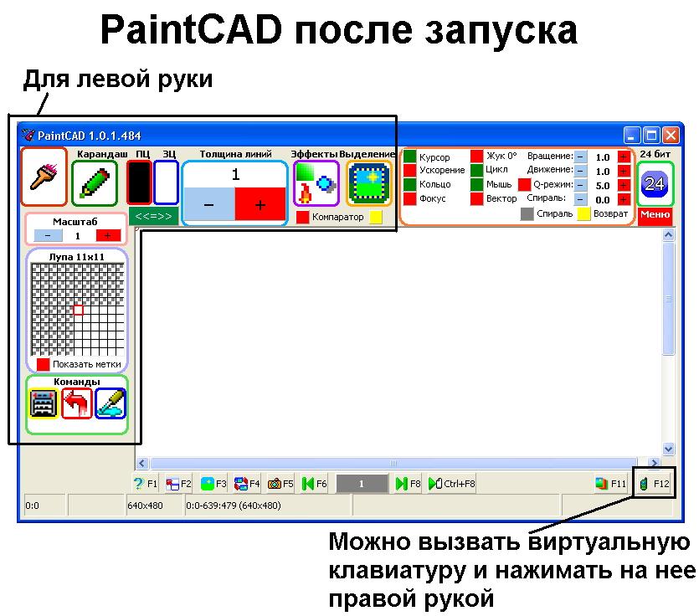Viewport: 699px width, 616px height.
Task: Increase the Вращение value
Action: (x=624, y=157)
